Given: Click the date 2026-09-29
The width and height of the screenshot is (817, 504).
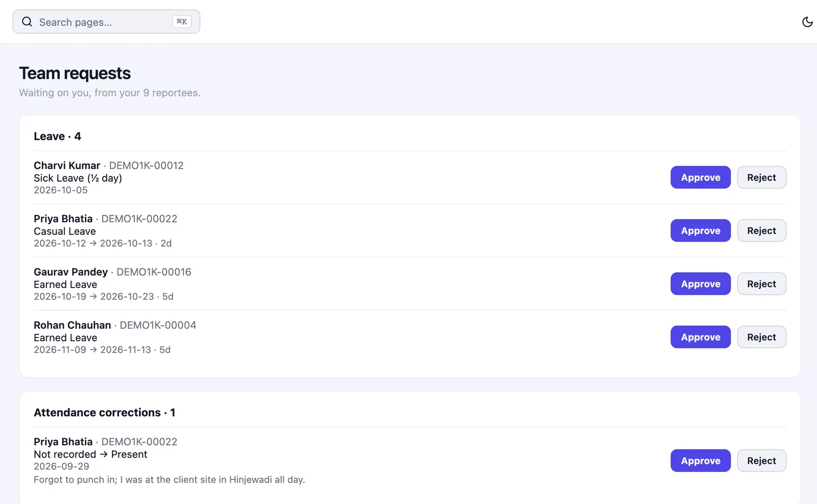Looking at the screenshot, I should 61,466.
